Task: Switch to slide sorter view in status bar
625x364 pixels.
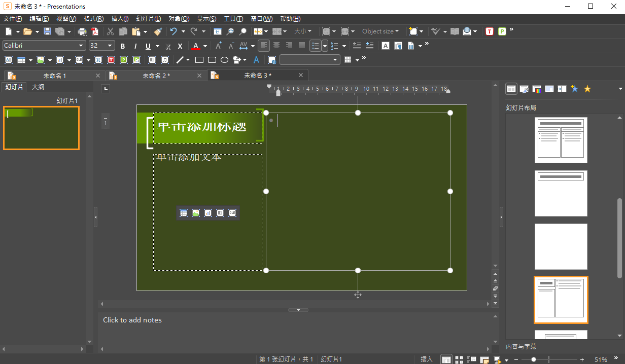Action: [x=459, y=359]
